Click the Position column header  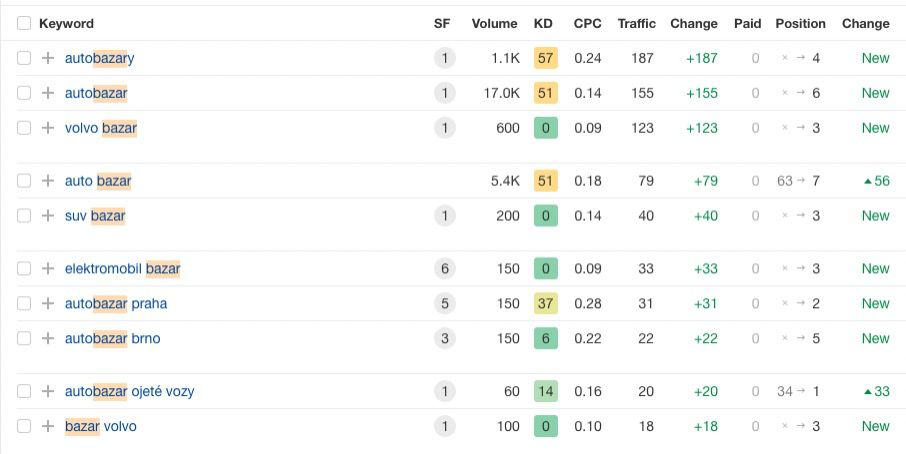[x=800, y=23]
